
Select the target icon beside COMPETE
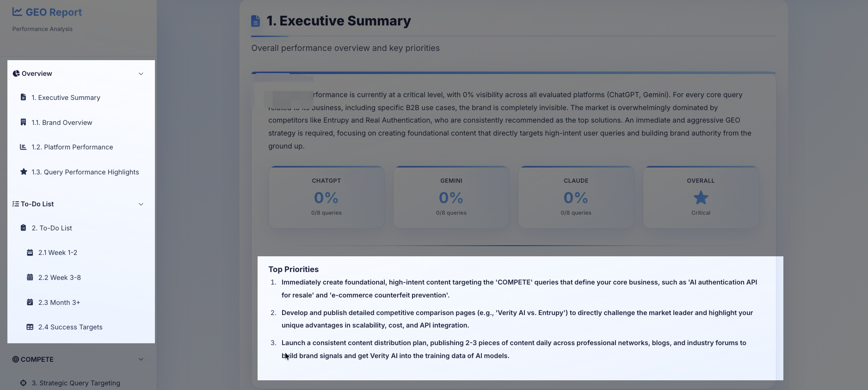click(15, 359)
